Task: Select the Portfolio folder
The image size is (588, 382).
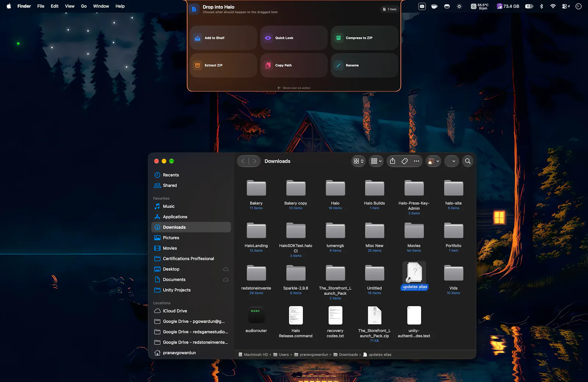Action: point(453,237)
